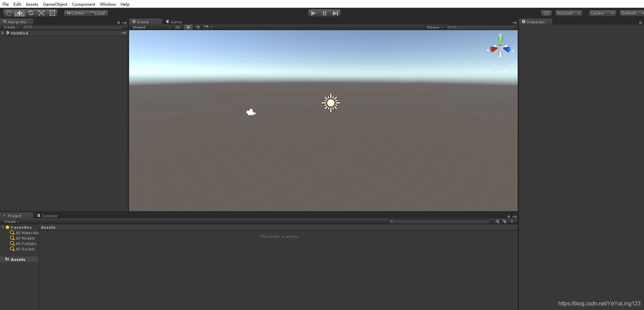Open the Shaded draw mode dropdown

[x=151, y=27]
